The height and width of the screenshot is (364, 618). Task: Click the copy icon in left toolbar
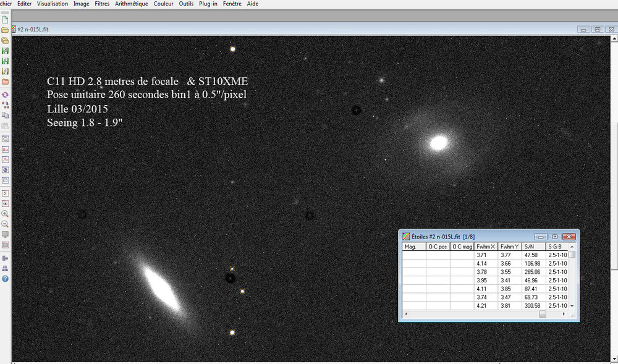[x=5, y=116]
